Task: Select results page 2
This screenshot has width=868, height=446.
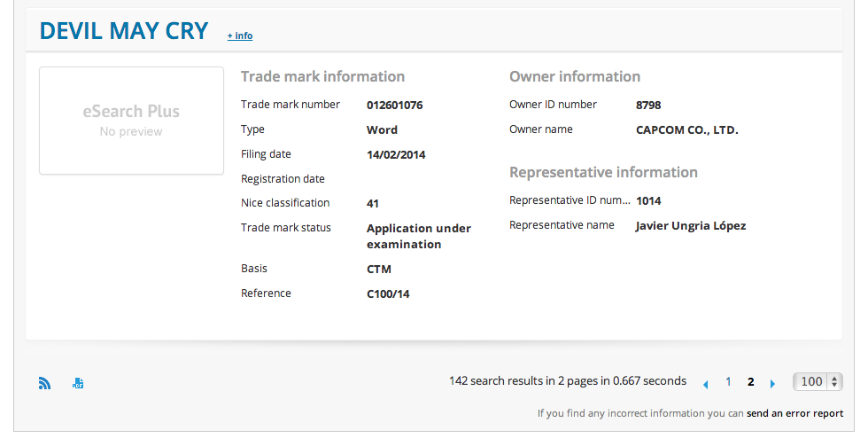Action: click(751, 382)
